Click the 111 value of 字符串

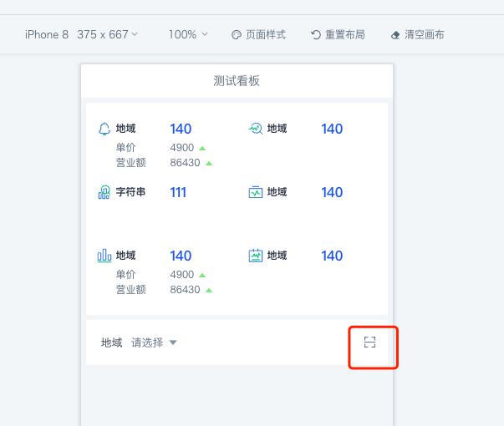[x=178, y=192]
